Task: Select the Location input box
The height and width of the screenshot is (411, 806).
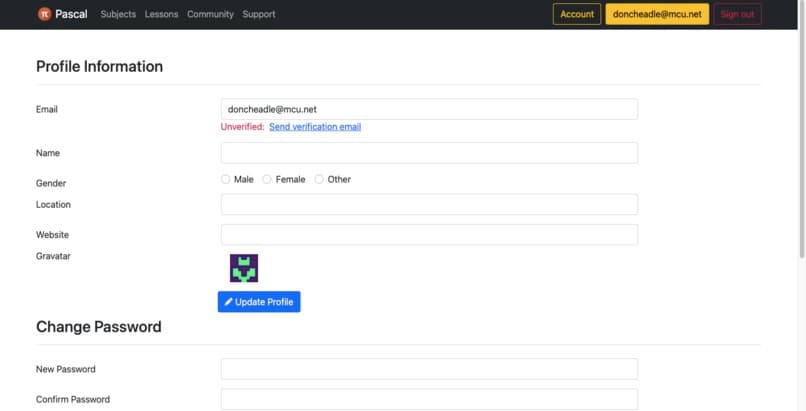Action: pos(429,204)
